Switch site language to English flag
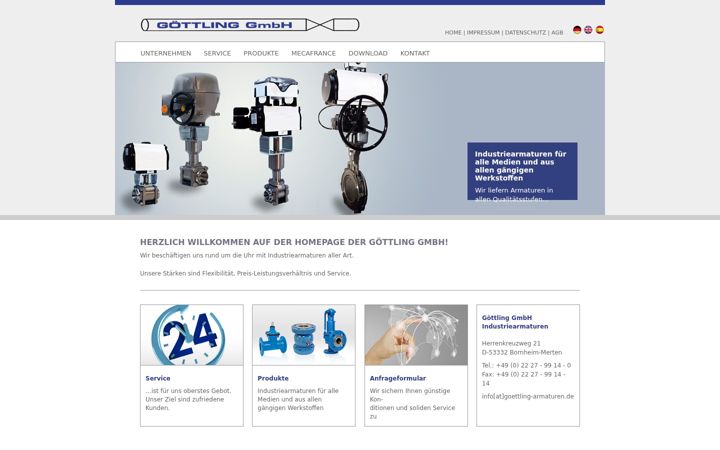 pos(588,30)
